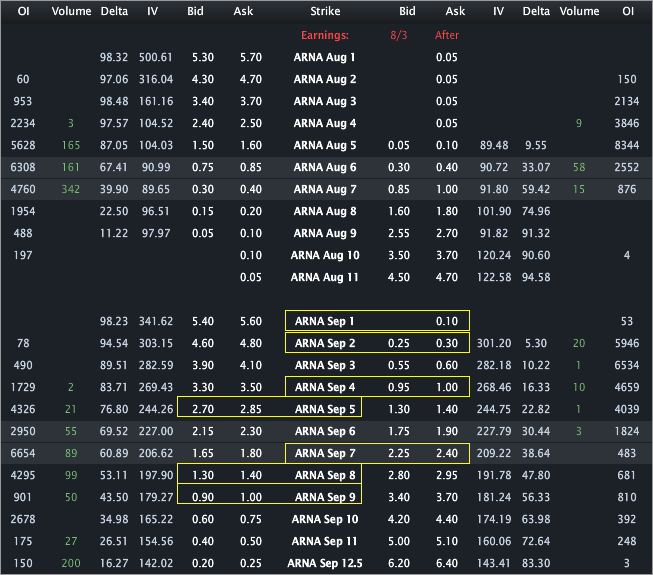Select the ARNA Aug 2 strike row

[326, 79]
